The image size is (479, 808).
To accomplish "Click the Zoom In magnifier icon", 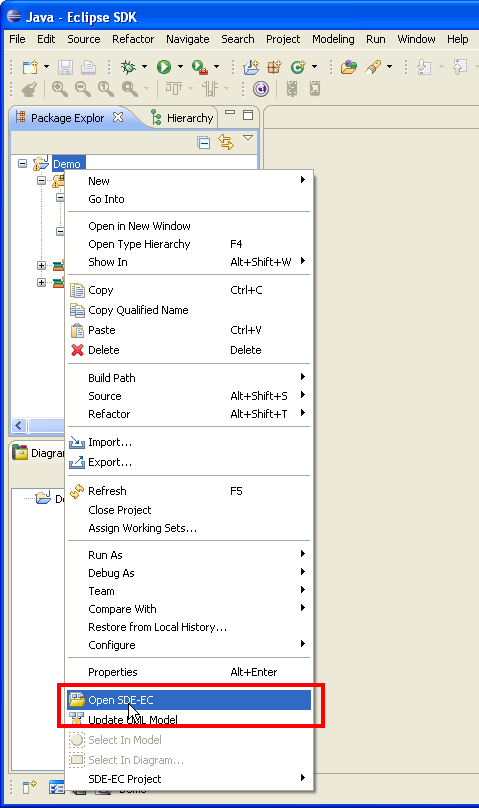I will click(60, 89).
